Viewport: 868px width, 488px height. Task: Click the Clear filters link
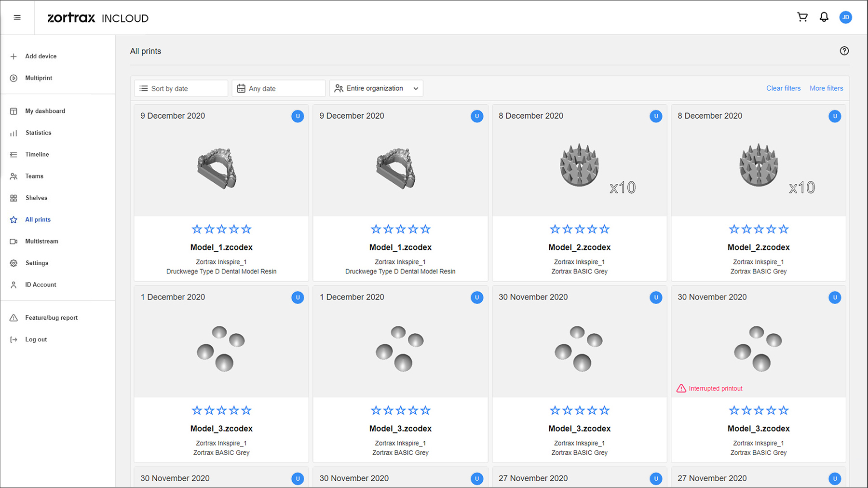(783, 88)
